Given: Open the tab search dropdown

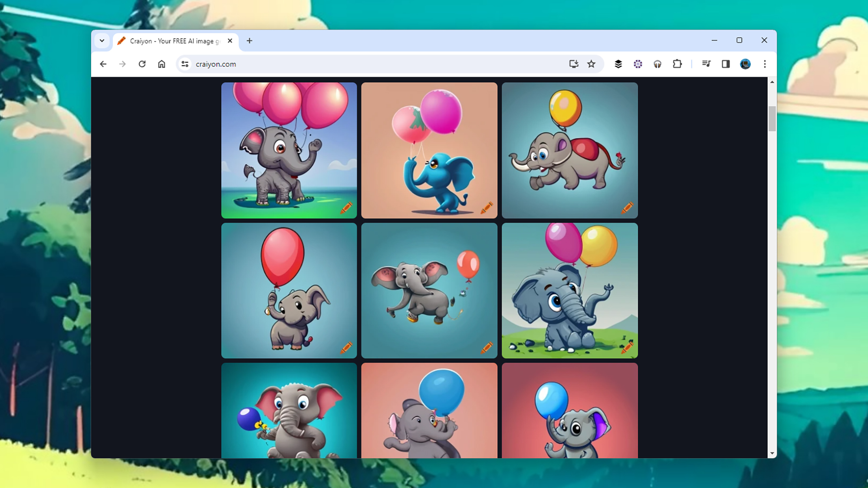Looking at the screenshot, I should pyautogui.click(x=102, y=41).
